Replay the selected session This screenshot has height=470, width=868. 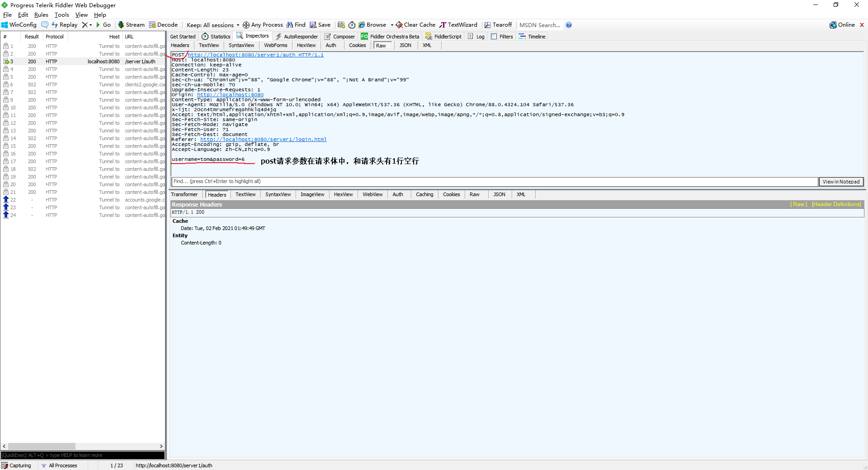[x=64, y=25]
